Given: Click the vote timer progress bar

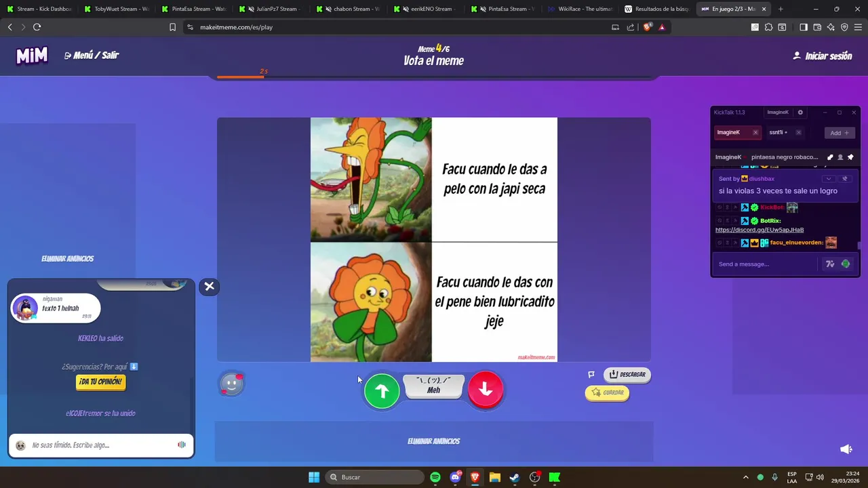Looking at the screenshot, I should coord(434,77).
